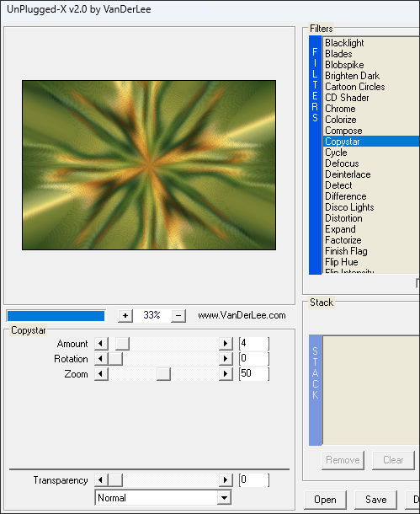Click the 33% zoom level display
The width and height of the screenshot is (420, 514).
point(152,315)
